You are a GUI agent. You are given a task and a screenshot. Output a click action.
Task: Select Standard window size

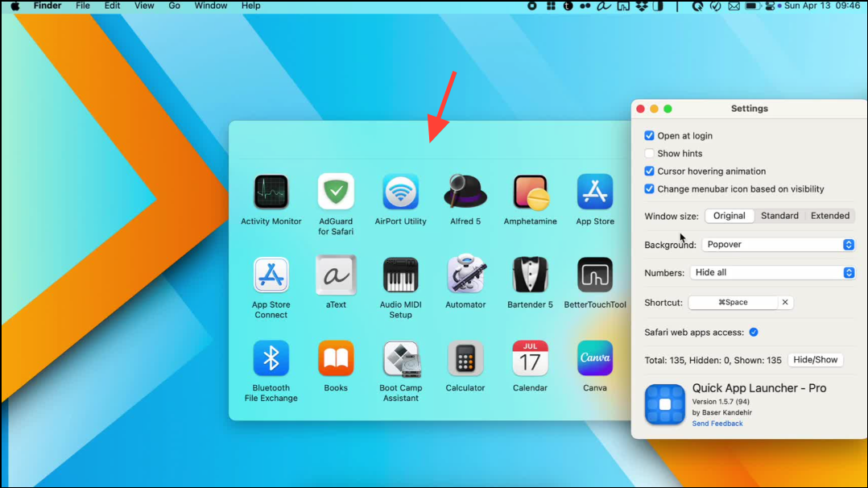tap(779, 216)
